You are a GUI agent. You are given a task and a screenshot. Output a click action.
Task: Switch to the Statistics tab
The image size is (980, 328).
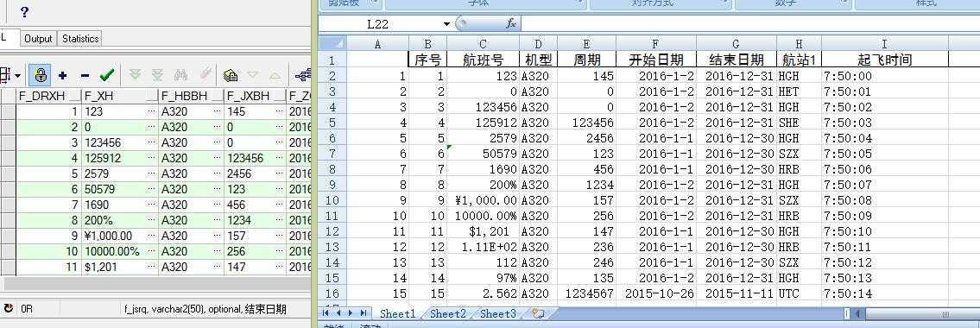click(x=80, y=39)
